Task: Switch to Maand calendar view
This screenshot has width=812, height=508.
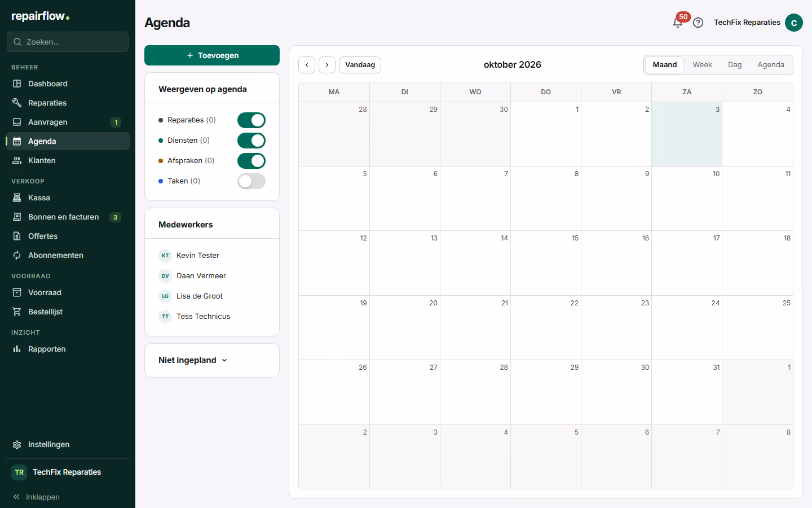Action: tap(665, 65)
